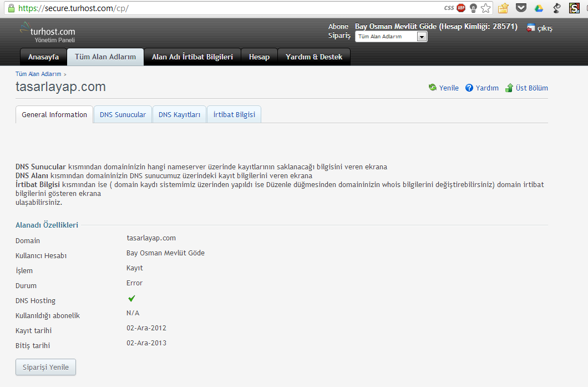This screenshot has height=387, width=588.
Task: Click the green DNS Hosting checkmark
Action: click(x=131, y=298)
